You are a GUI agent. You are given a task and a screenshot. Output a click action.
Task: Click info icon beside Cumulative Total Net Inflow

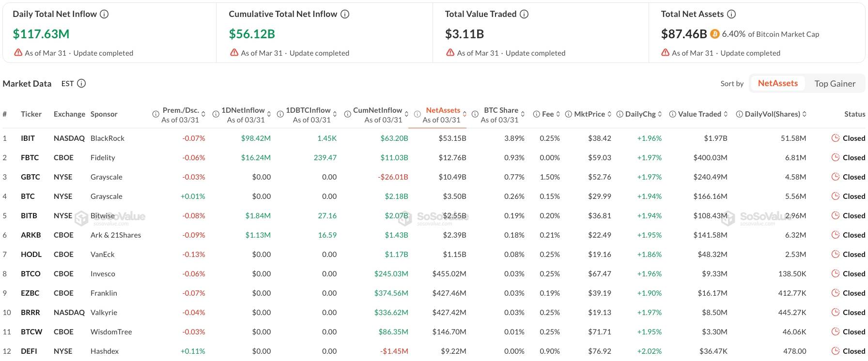345,14
